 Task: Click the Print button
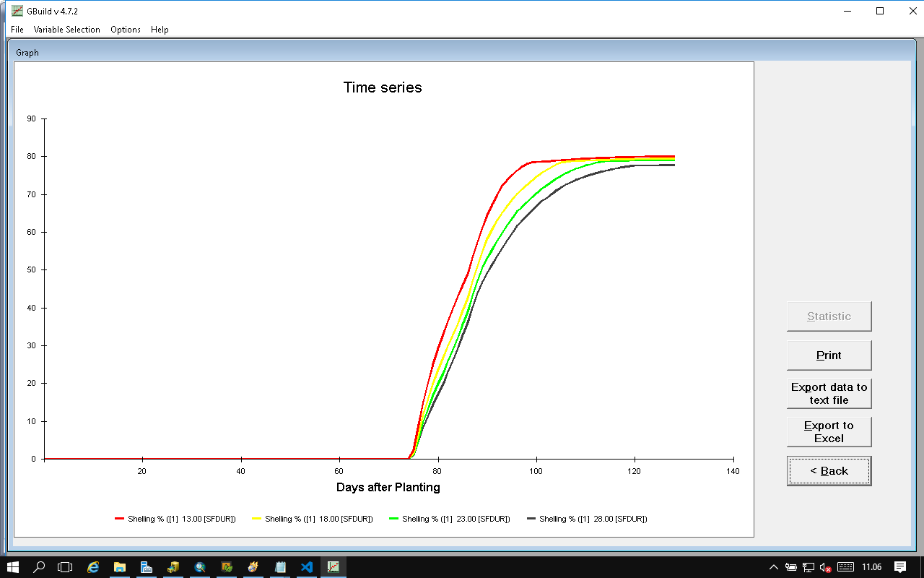pos(829,355)
